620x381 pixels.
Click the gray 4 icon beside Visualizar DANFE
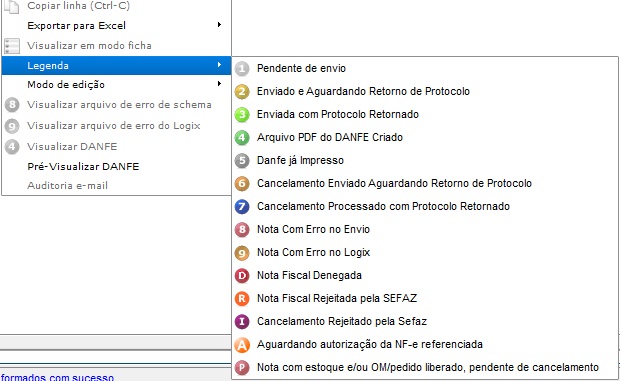(x=12, y=147)
